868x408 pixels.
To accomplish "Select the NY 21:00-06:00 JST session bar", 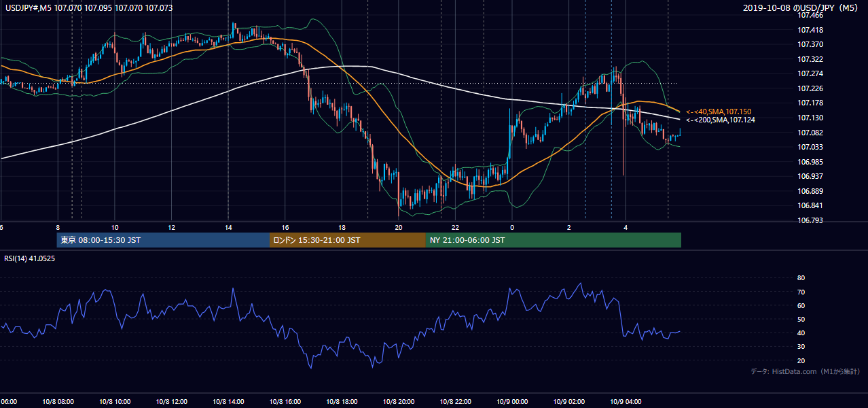I will [554, 240].
